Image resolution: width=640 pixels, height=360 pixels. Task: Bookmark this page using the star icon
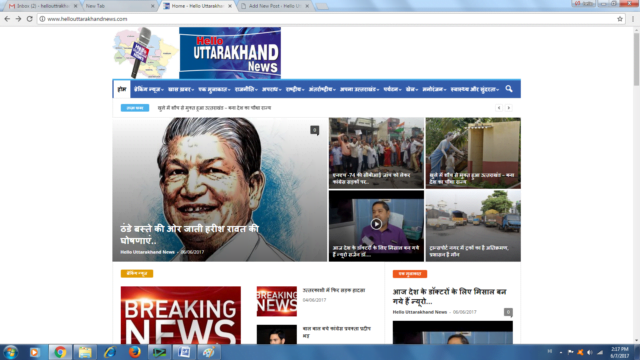point(620,19)
